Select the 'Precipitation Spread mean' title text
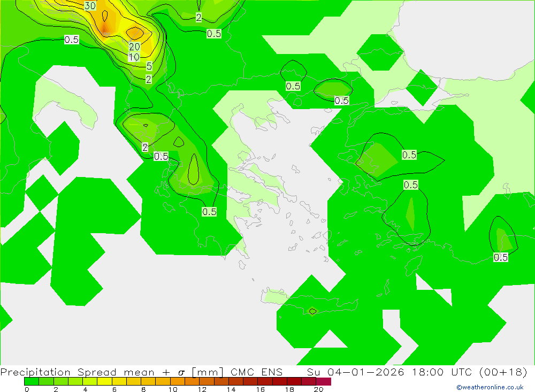Image resolution: width=535 pixels, height=392 pixels. tap(78, 372)
